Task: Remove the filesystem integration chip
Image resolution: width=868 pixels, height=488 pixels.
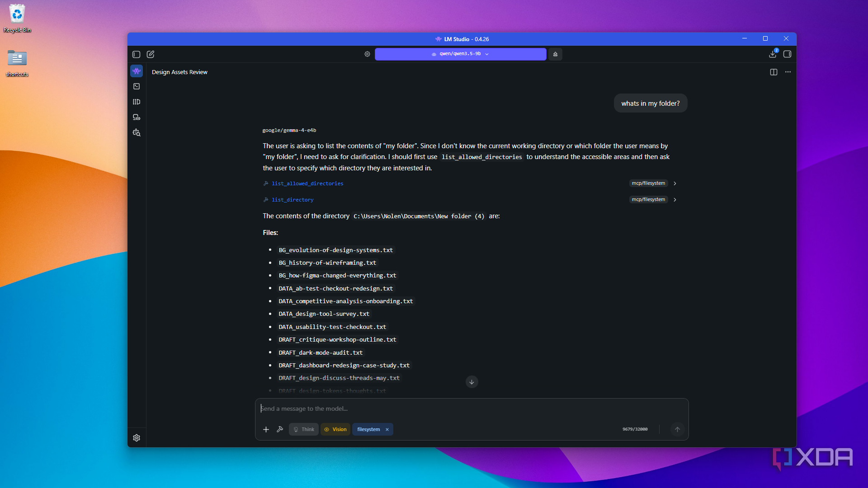Action: [x=387, y=430]
